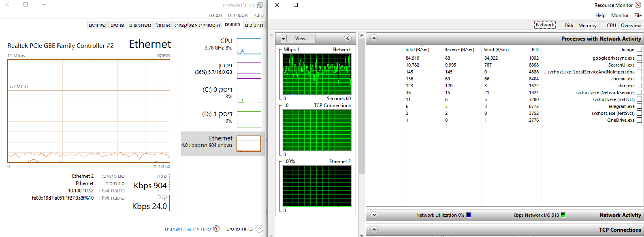Sort by the Receive (B/sec) column header
644x237 pixels.
coord(459,50)
